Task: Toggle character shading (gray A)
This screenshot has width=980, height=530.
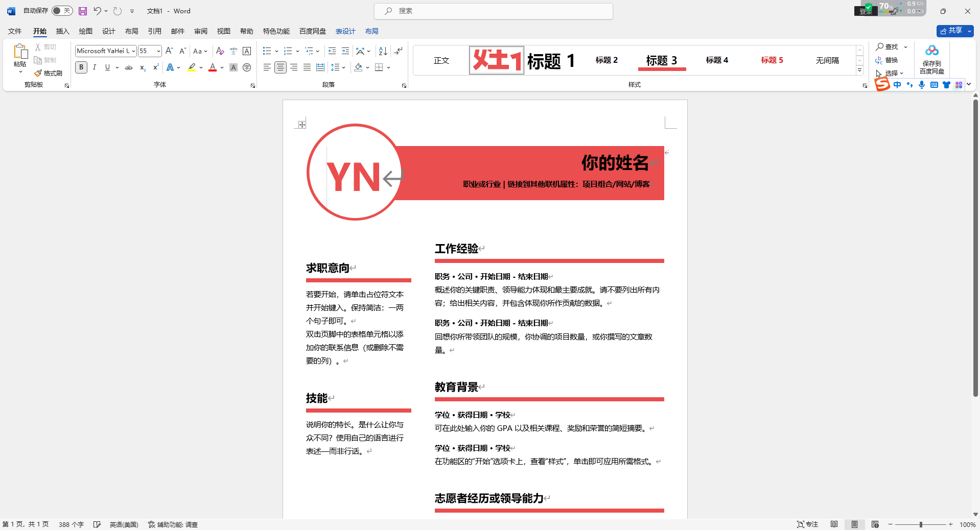Action: click(x=234, y=67)
